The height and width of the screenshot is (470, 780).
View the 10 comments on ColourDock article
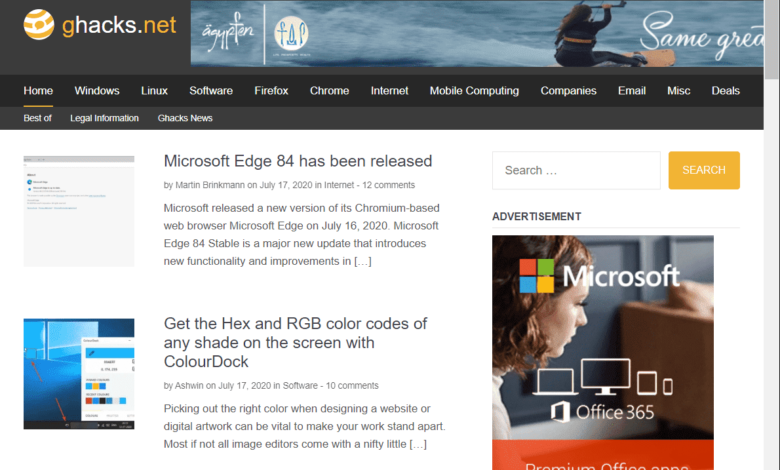point(352,385)
